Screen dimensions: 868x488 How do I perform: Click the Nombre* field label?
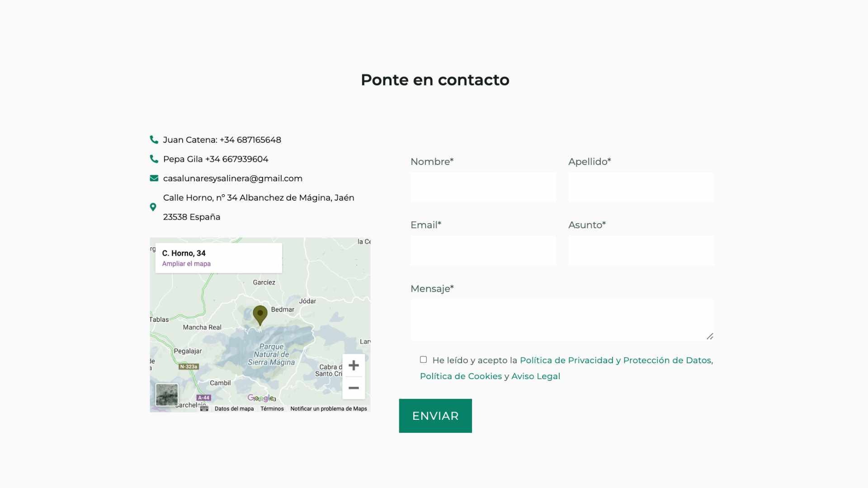pyautogui.click(x=432, y=162)
